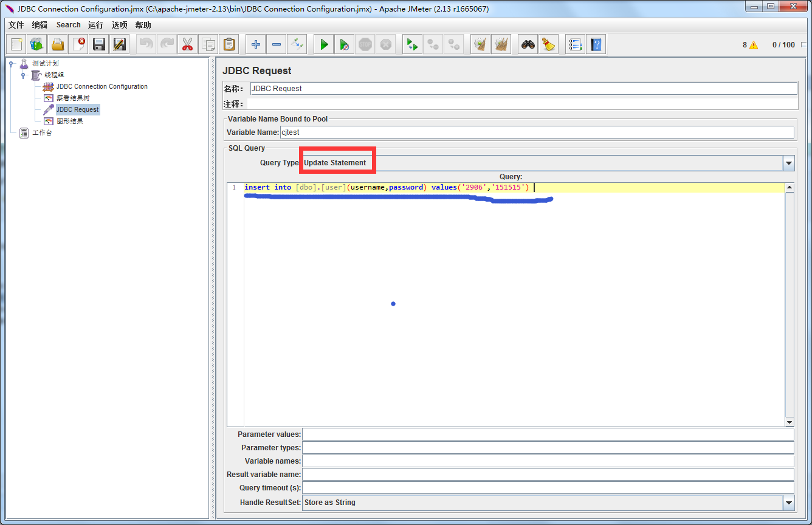Viewport: 812px width, 525px height.
Task: Open the 运行 menu
Action: tap(95, 25)
